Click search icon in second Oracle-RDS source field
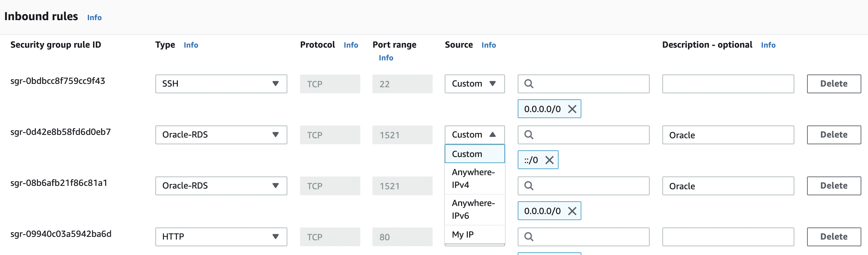 (x=529, y=186)
